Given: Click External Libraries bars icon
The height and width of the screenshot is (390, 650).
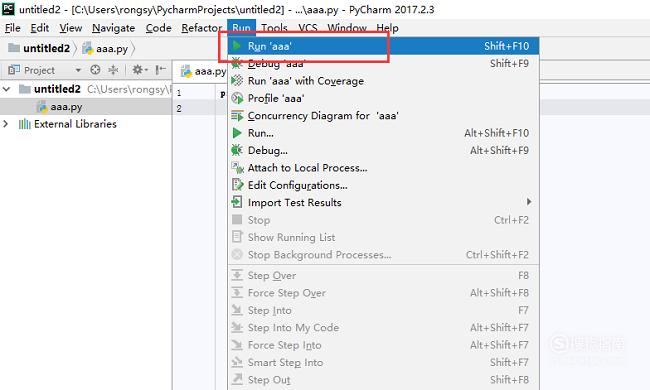Looking at the screenshot, I should [24, 124].
